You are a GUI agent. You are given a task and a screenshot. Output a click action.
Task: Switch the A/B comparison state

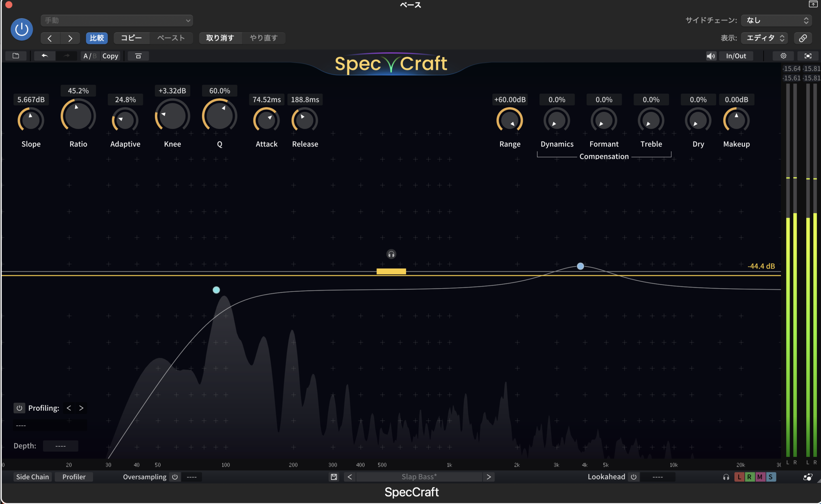pyautogui.click(x=90, y=56)
